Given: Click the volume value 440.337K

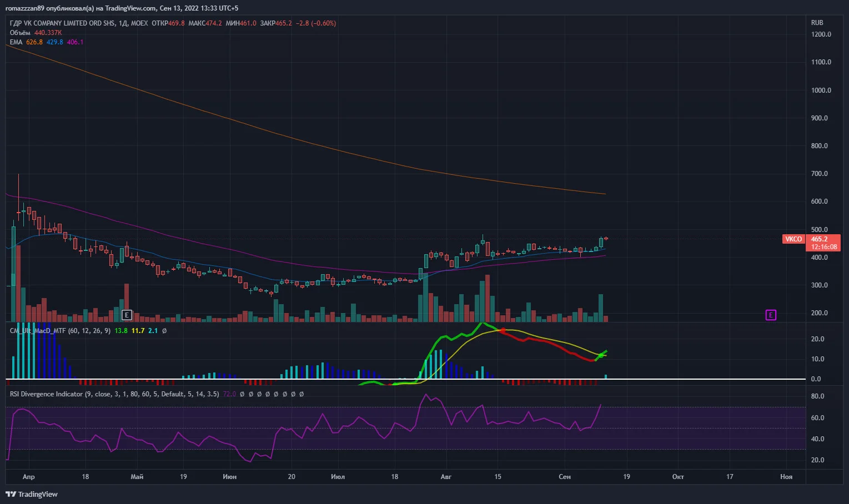Looking at the screenshot, I should click(x=48, y=33).
